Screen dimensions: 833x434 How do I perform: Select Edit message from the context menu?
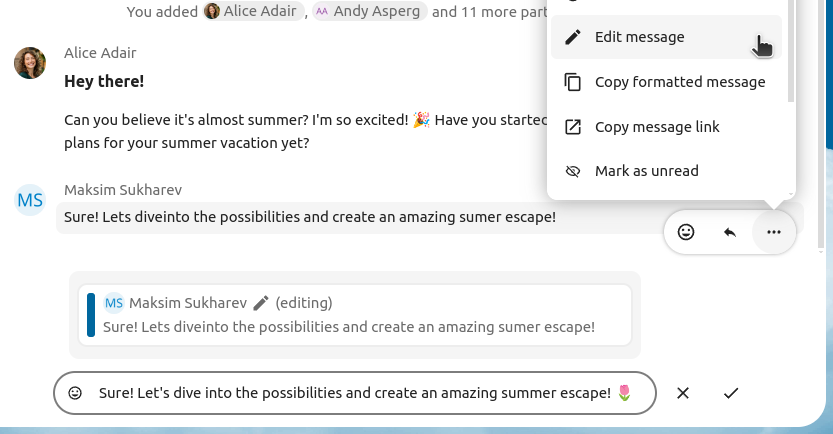(x=639, y=37)
